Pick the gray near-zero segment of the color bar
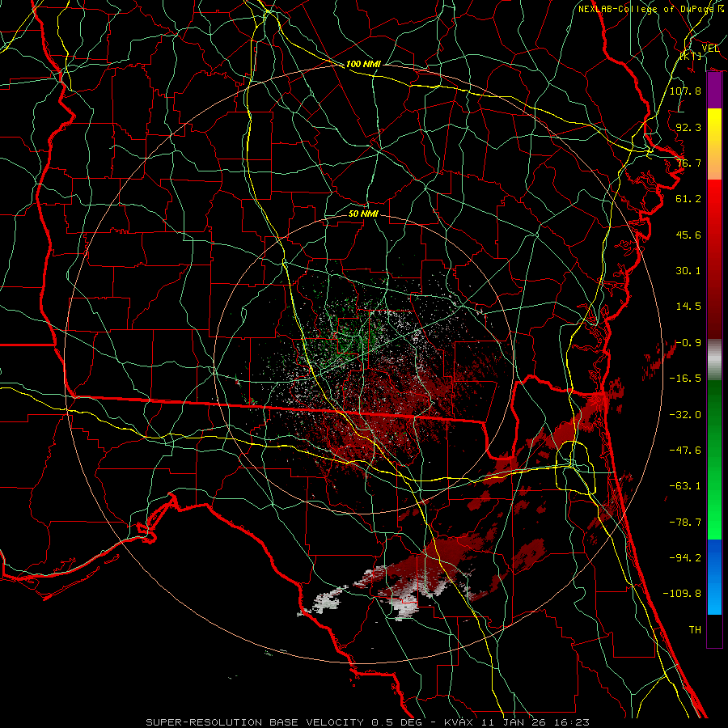This screenshot has height=728, width=728. [x=714, y=360]
